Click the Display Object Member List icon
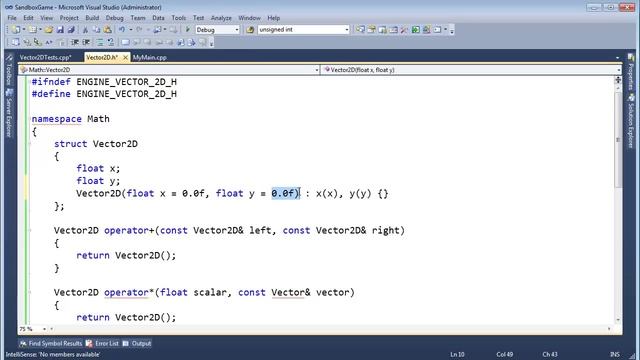640x360 pixels. (15, 42)
